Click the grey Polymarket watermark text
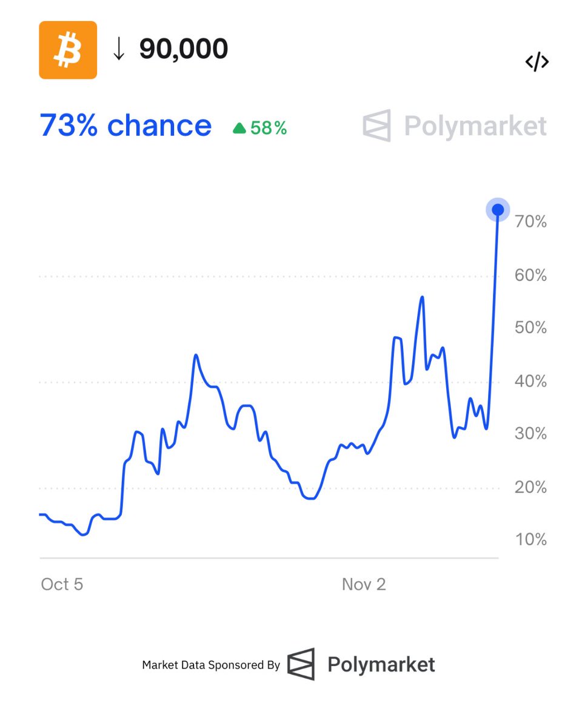The image size is (582, 728). [x=475, y=126]
